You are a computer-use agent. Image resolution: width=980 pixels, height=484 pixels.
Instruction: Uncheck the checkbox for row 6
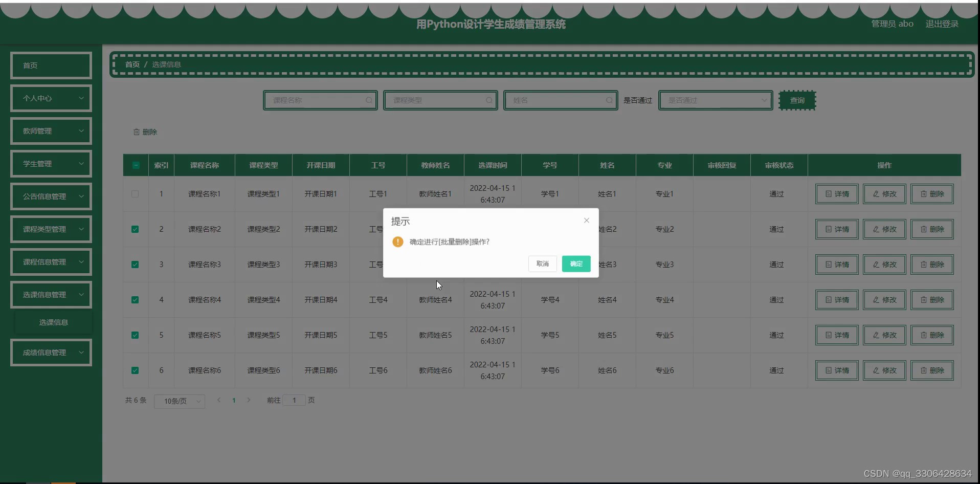135,370
